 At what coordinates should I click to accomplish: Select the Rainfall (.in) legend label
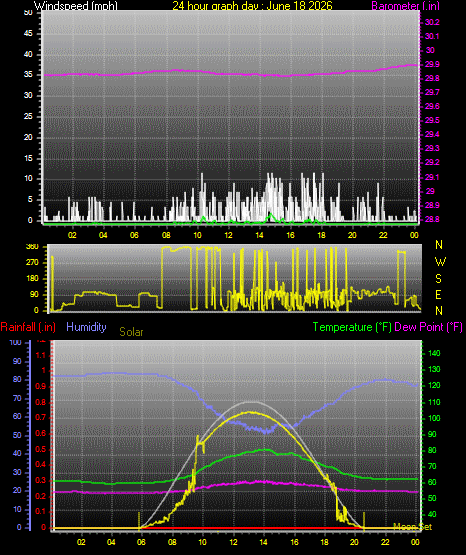28,327
